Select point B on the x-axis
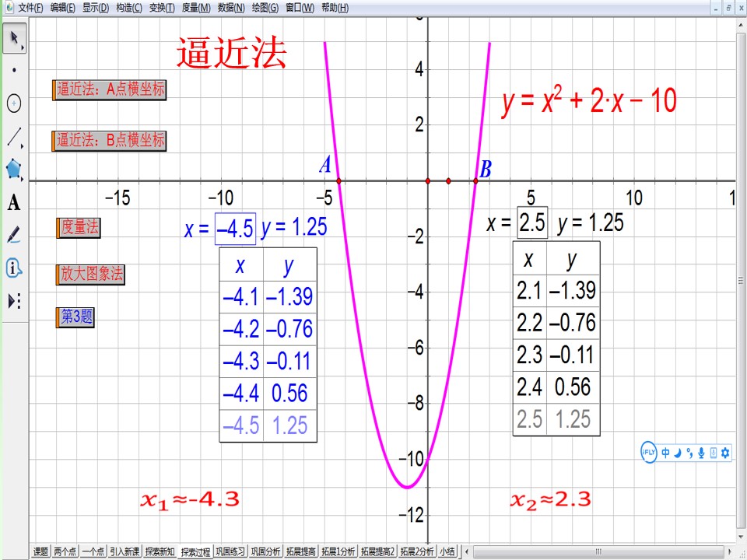The image size is (747, 560). coord(475,181)
